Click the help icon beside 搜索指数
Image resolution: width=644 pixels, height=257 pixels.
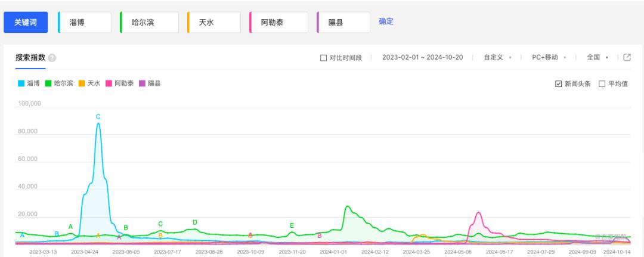click(52, 58)
